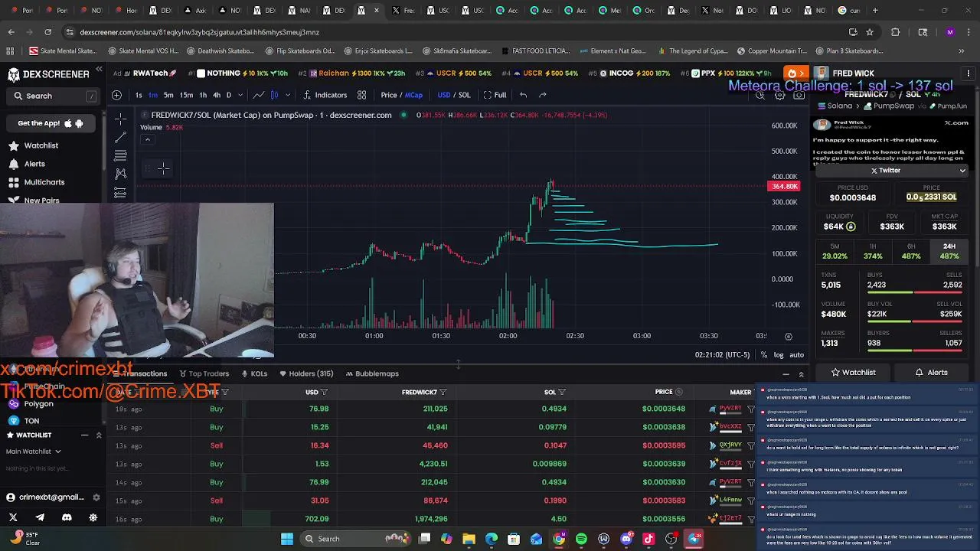Select the pattern drawing tool
This screenshot has width=980, height=551.
pyautogui.click(x=120, y=174)
